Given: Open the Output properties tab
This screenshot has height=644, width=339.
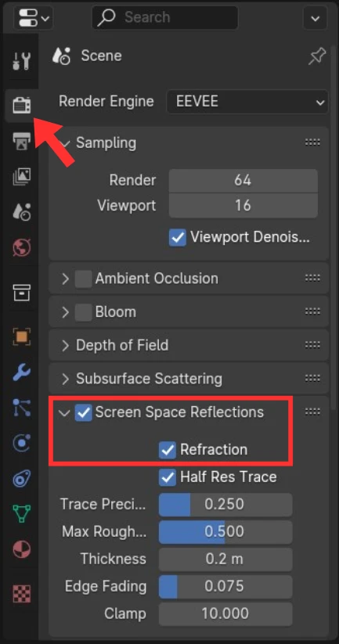Looking at the screenshot, I should [21, 142].
